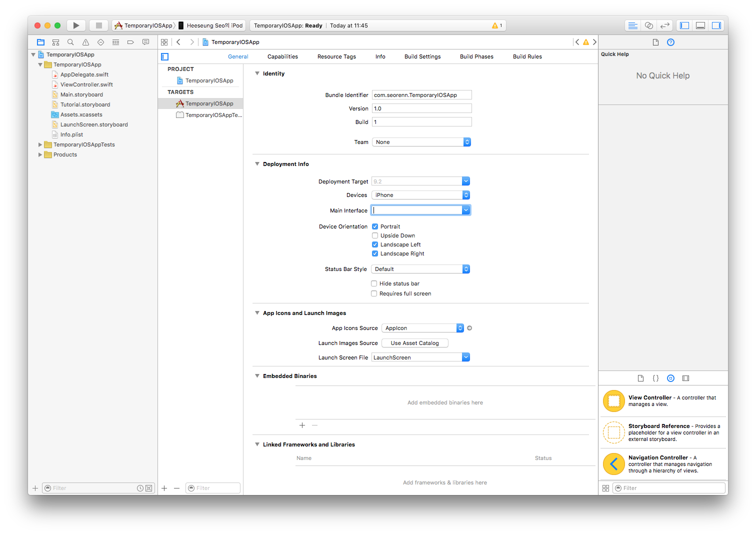Viewport: 756px width, 535px height.
Task: Open the Issue navigator warning icon
Action: click(85, 42)
